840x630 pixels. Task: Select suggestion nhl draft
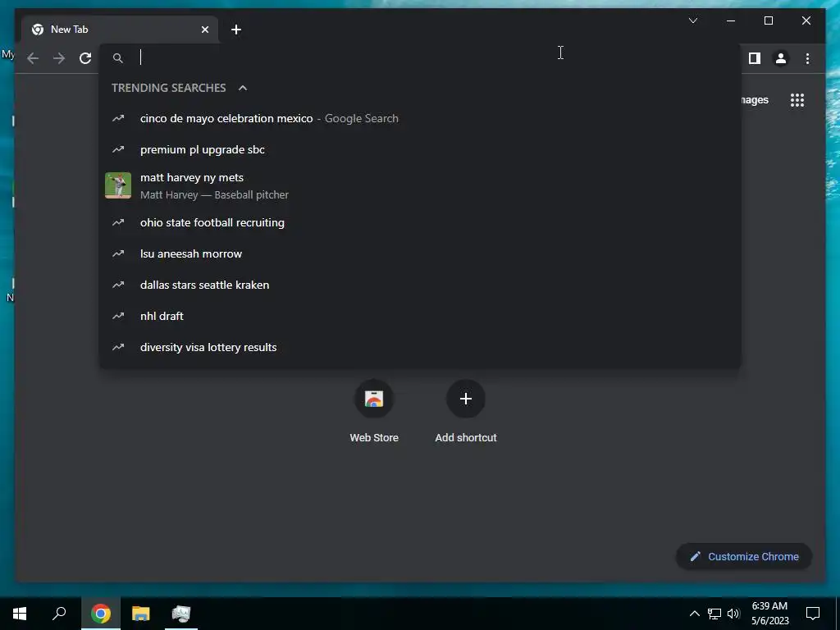pyautogui.click(x=420, y=316)
